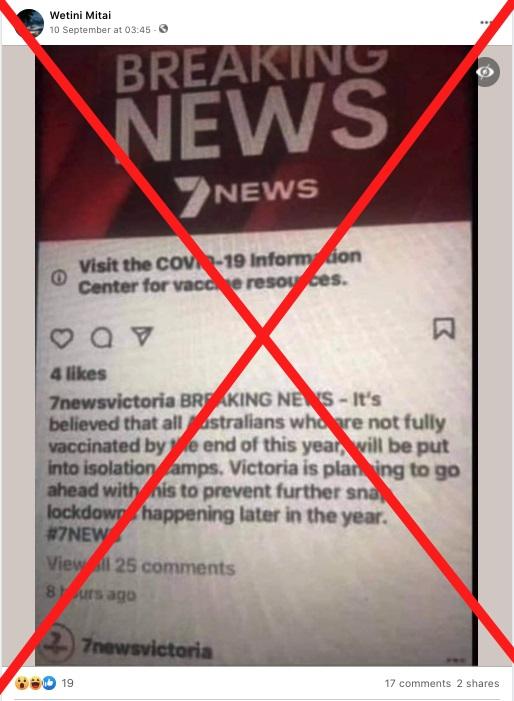Toggle the crossed-eye visibility icon on image
514x701 pixels.
[x=486, y=72]
